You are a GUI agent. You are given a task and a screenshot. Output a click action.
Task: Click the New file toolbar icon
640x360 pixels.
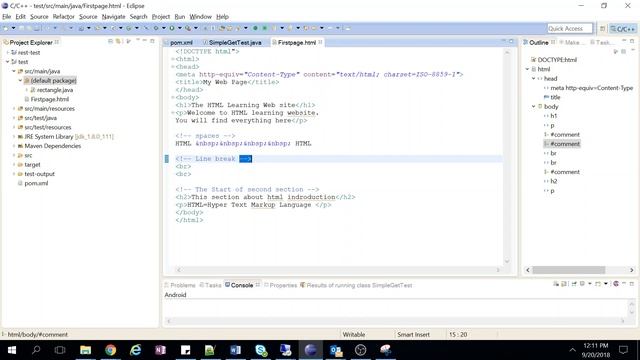click(x=6, y=28)
